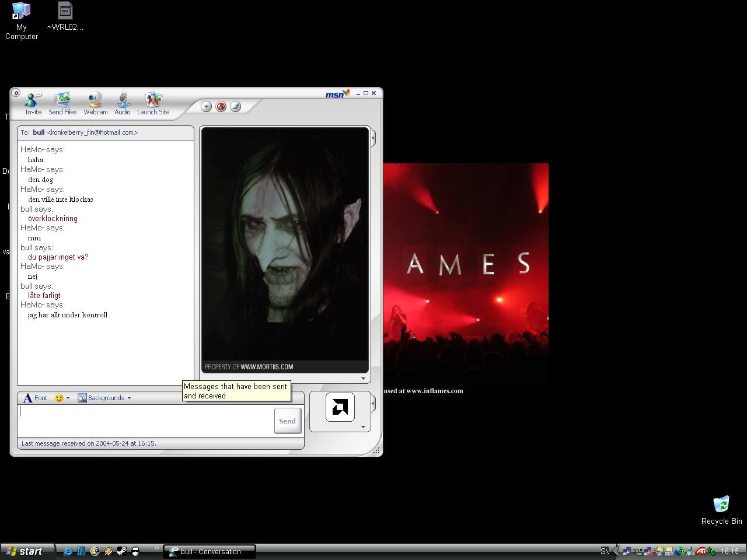This screenshot has width=747, height=560.
Task: Open contact display picture options arrow
Action: click(363, 379)
